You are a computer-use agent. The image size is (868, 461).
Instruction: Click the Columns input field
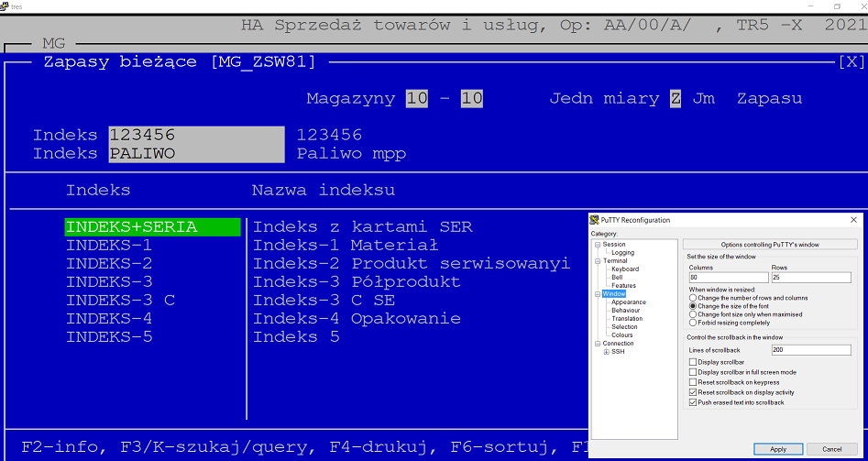coord(729,278)
